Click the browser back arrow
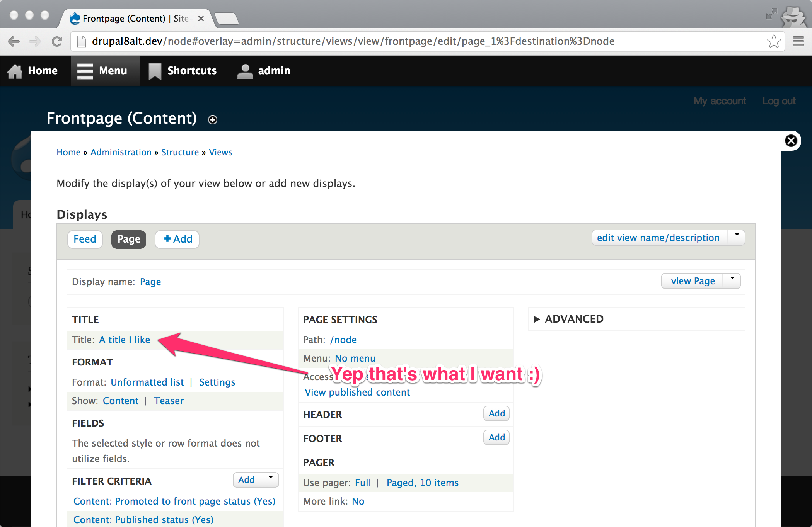The image size is (812, 527). (x=14, y=41)
